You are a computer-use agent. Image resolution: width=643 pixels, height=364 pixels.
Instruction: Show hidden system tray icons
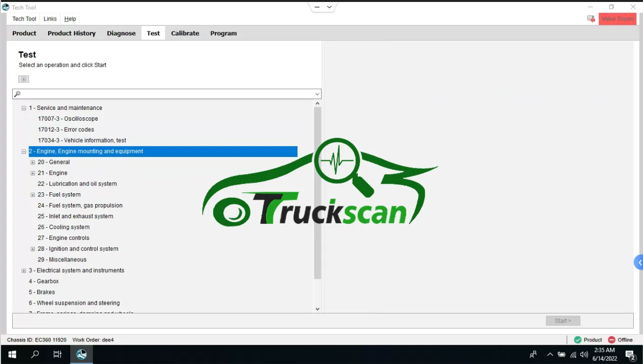point(550,354)
